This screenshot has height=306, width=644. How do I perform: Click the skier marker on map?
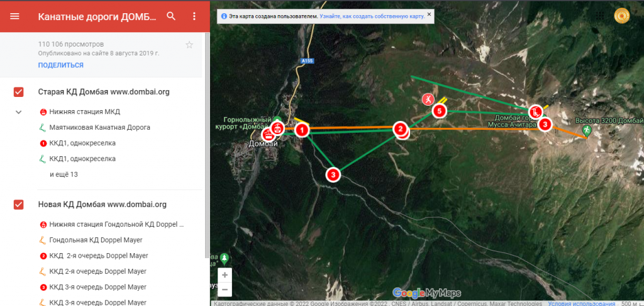tap(428, 99)
